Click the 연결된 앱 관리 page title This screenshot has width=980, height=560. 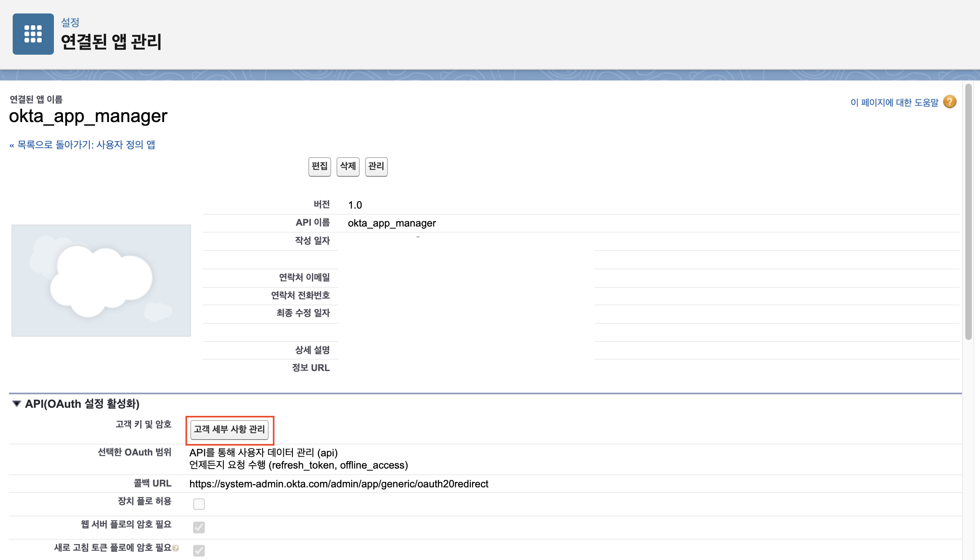tap(111, 42)
